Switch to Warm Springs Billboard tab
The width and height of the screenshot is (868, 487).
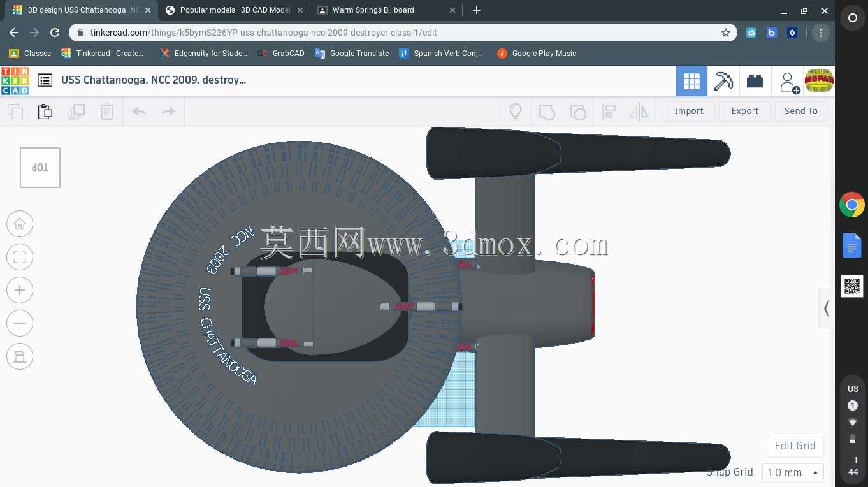click(x=387, y=10)
